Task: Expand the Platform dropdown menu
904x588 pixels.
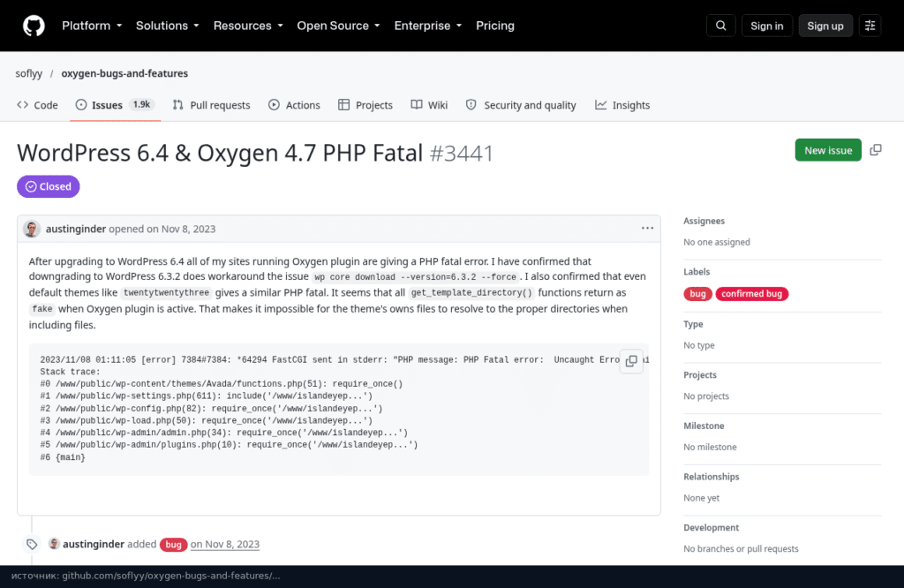Action: click(92, 26)
